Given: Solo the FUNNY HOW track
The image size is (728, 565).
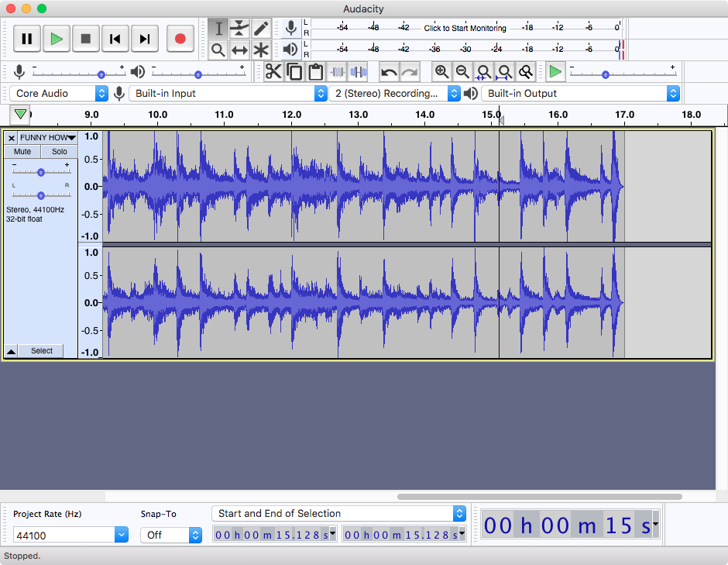Looking at the screenshot, I should (x=59, y=151).
